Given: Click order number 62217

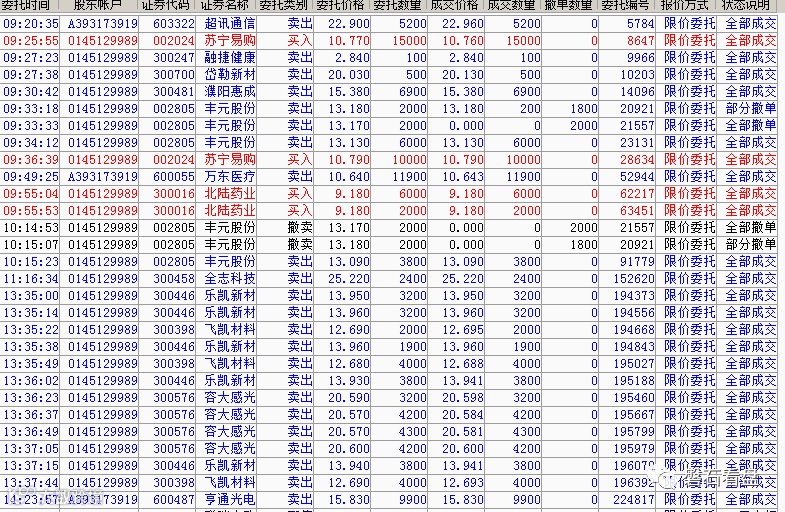Looking at the screenshot, I should tap(637, 194).
